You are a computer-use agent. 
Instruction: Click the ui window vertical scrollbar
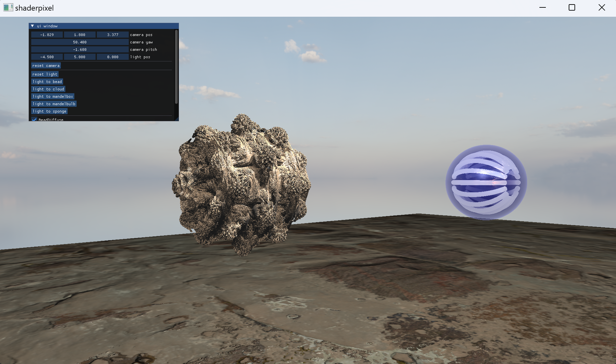(176, 67)
